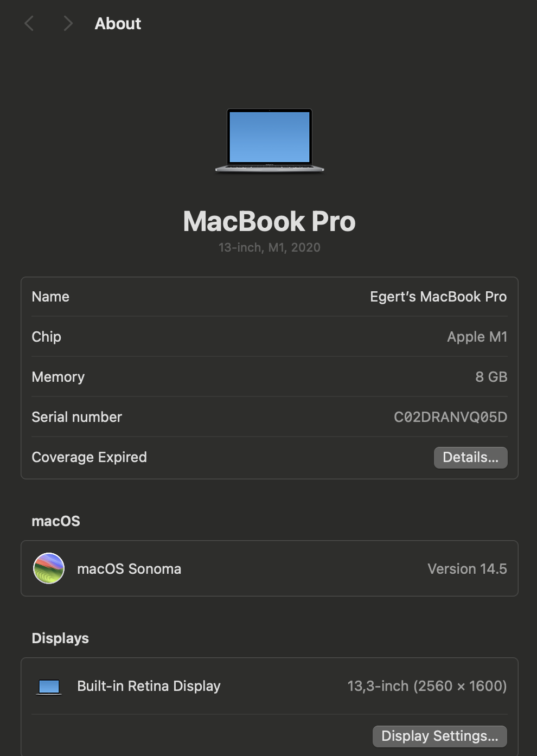Click the 8 GB memory value
This screenshot has width=537, height=756.
pos(491,377)
